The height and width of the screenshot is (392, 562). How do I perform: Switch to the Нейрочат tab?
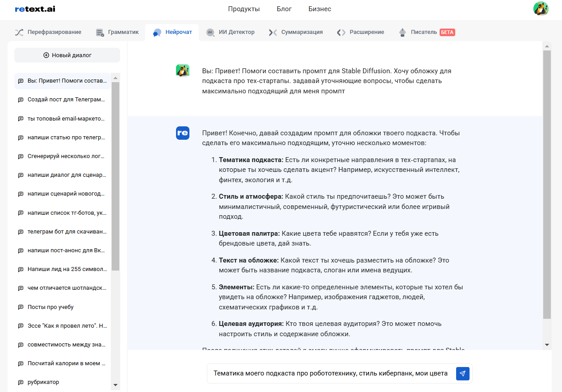click(172, 32)
